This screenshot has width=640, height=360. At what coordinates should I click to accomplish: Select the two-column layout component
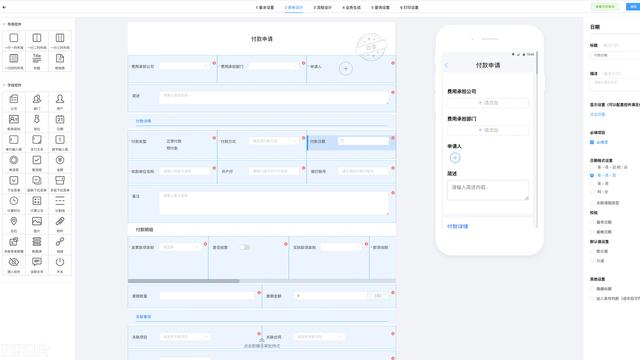(x=37, y=41)
